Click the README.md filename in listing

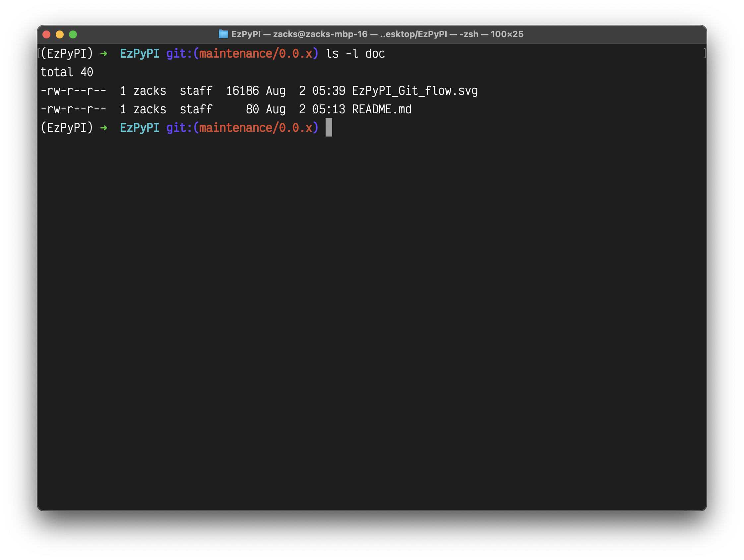[381, 109]
